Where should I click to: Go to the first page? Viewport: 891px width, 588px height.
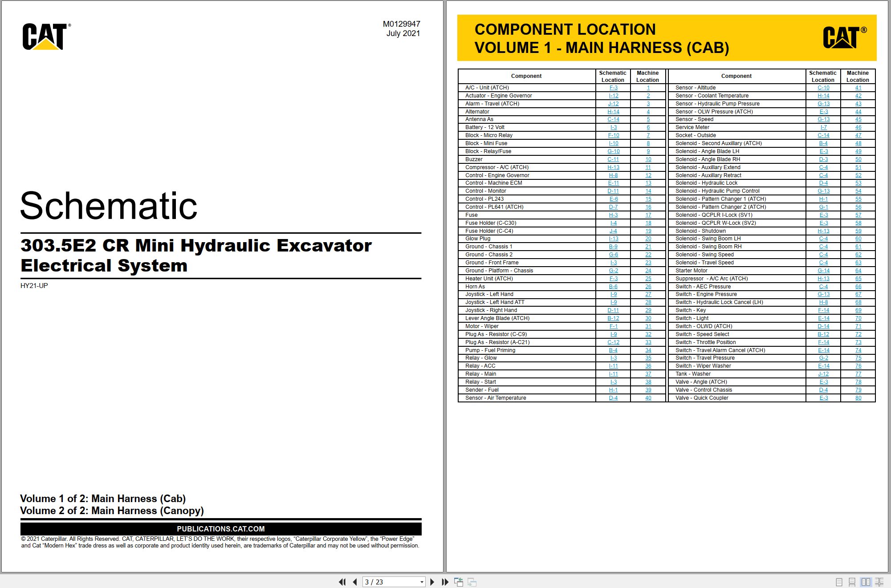tap(342, 582)
